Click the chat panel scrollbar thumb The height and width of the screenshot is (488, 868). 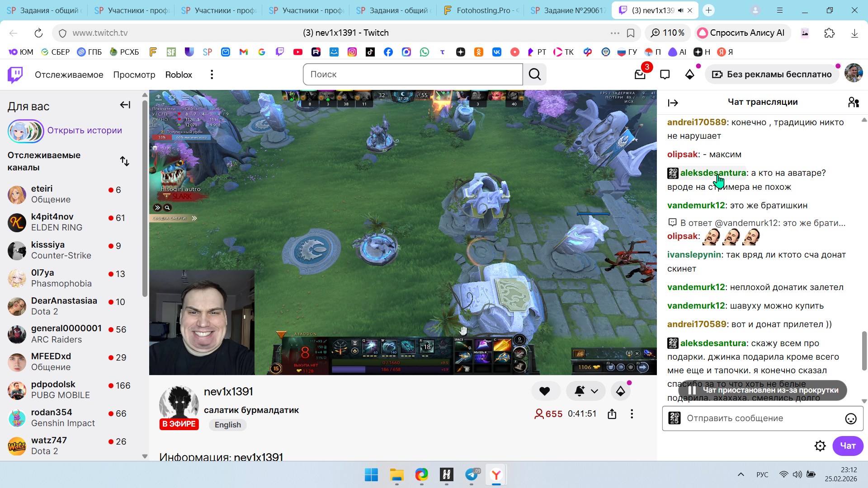pyautogui.click(x=864, y=350)
